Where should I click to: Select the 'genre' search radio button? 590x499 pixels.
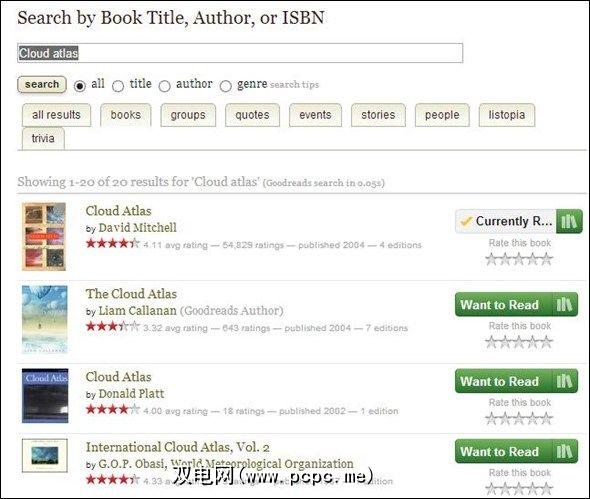pyautogui.click(x=225, y=86)
